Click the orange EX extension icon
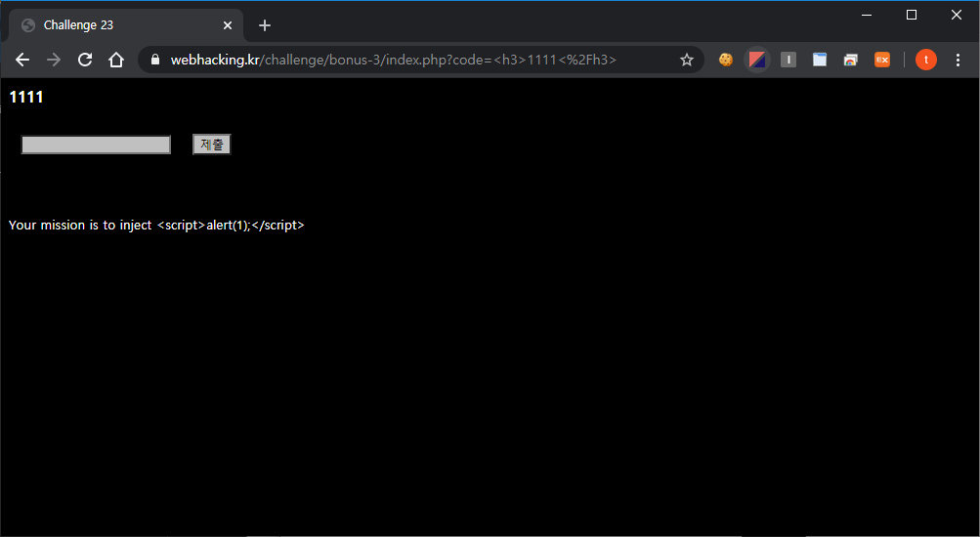This screenshot has width=980, height=537. tap(882, 60)
